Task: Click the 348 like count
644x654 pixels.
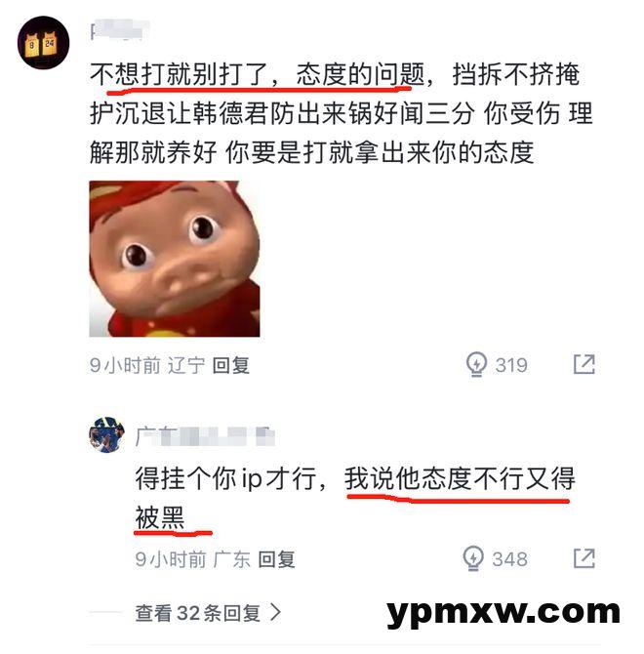Action: tap(509, 559)
